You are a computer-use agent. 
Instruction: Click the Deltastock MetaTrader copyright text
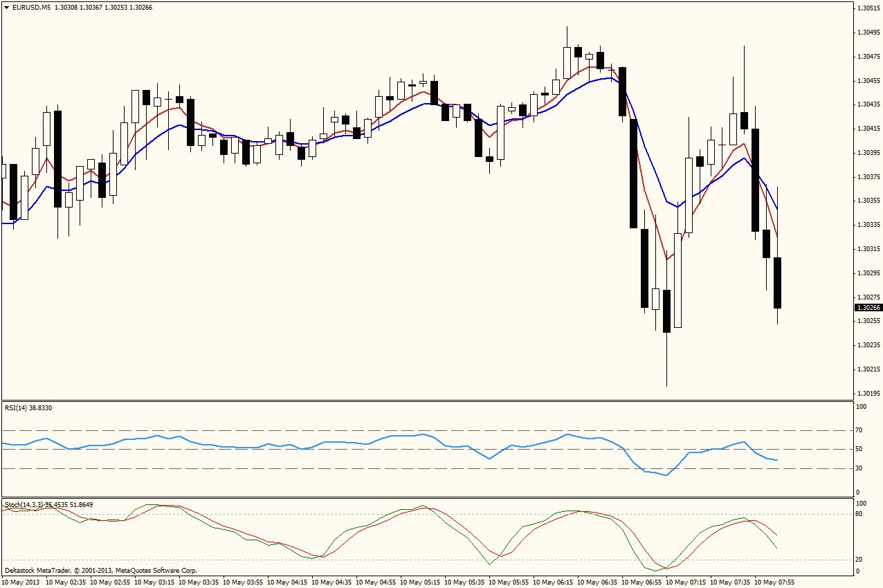coord(101,571)
